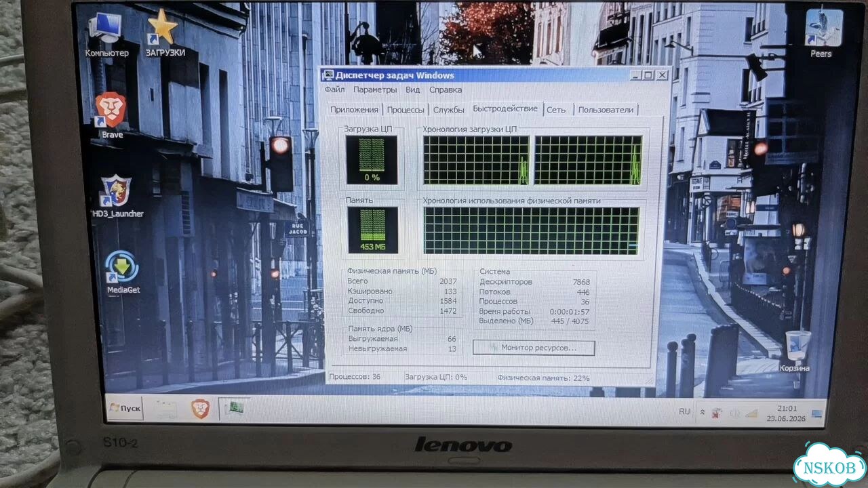The height and width of the screenshot is (488, 868).
Task: Open the Вид menu
Action: [413, 89]
